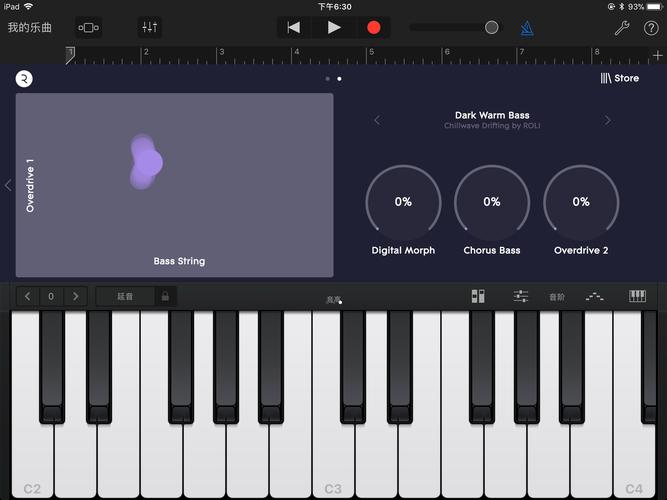Click ruler at bar 5
667x500 pixels.
pos(371,52)
